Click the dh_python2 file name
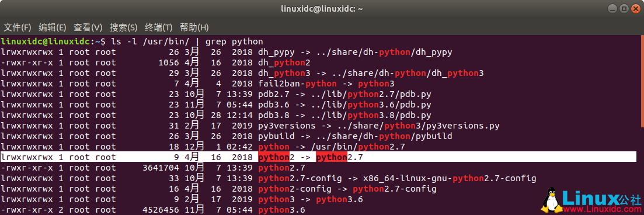644x215 pixels. coord(284,63)
